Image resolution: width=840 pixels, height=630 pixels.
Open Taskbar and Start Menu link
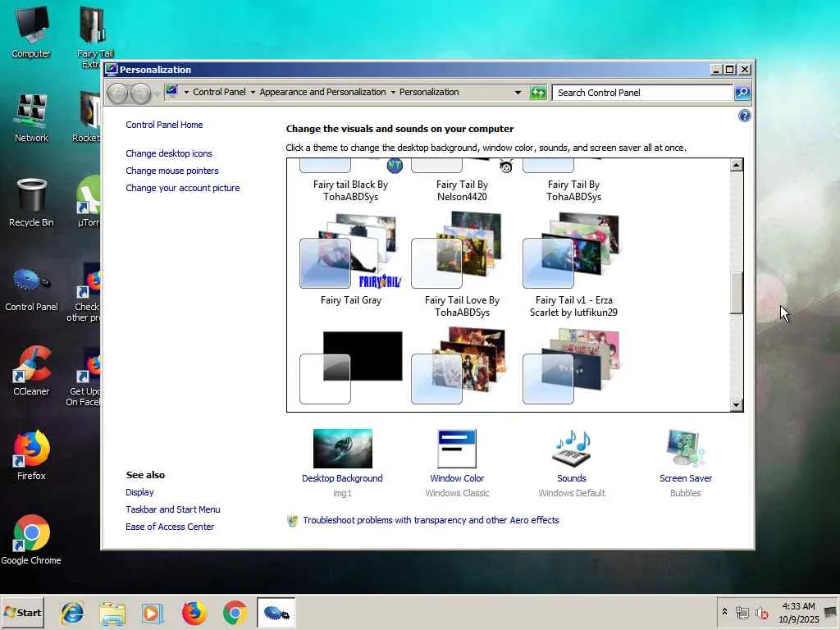pyautogui.click(x=172, y=509)
